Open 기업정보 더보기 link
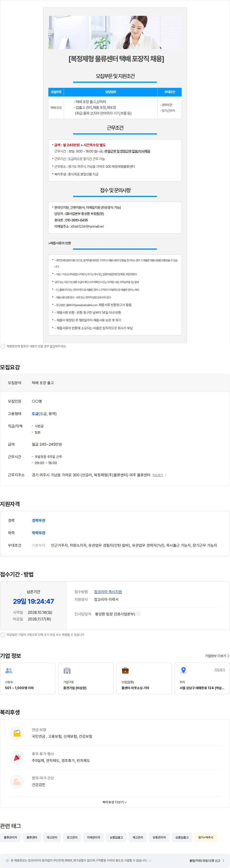This screenshot has height=868, width=230. (x=215, y=656)
